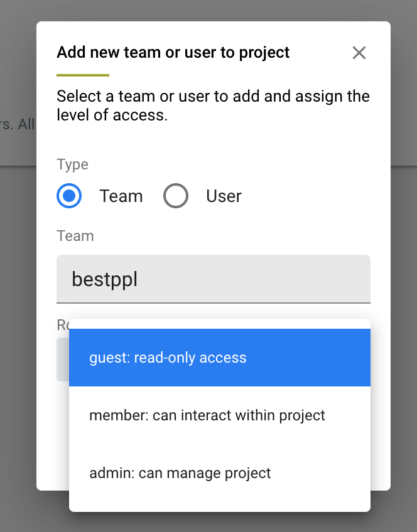Select the Team radio button
The height and width of the screenshot is (532, 417).
pos(69,196)
